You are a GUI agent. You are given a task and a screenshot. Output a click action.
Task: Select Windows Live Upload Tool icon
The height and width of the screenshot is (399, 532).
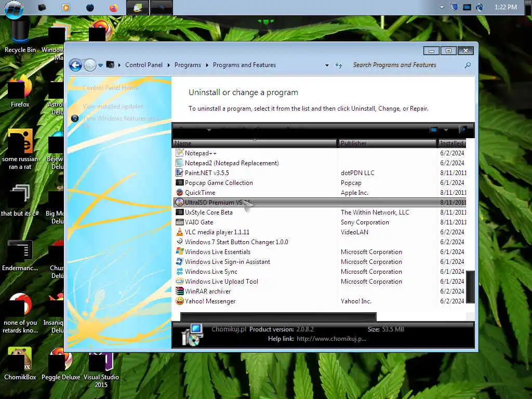179,281
